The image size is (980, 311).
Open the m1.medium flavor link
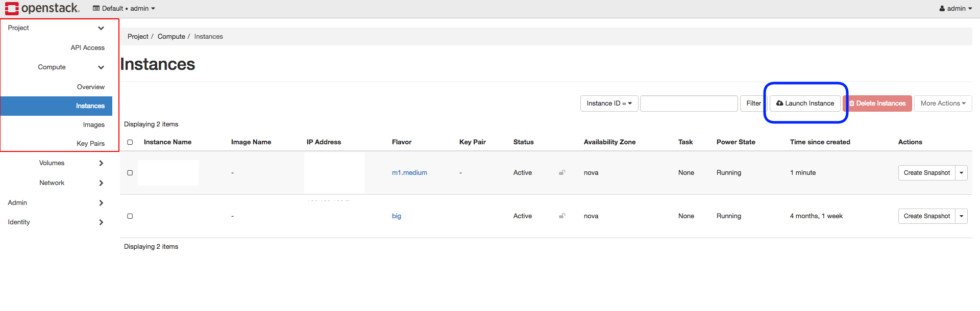(x=409, y=173)
